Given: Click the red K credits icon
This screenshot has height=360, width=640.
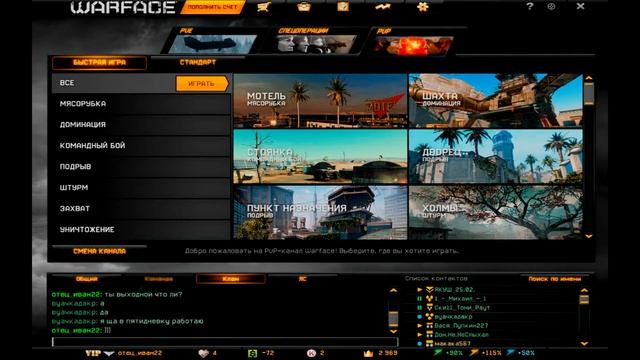Looking at the screenshot, I should click(311, 353).
